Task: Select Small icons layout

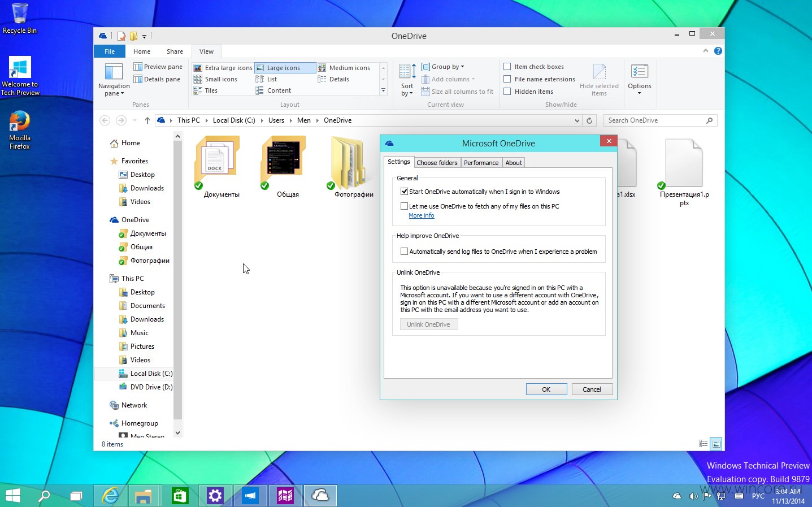Action: coord(215,79)
